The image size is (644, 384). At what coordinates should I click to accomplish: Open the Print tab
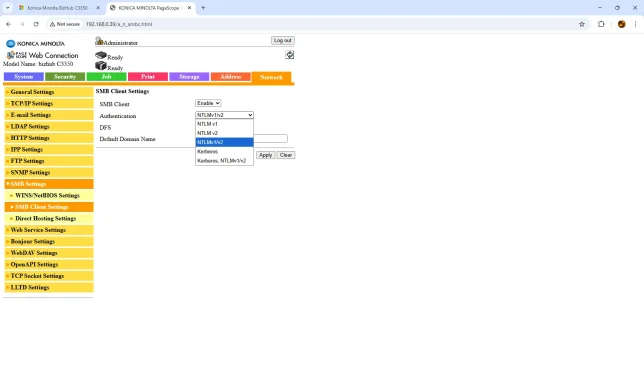[x=148, y=77]
